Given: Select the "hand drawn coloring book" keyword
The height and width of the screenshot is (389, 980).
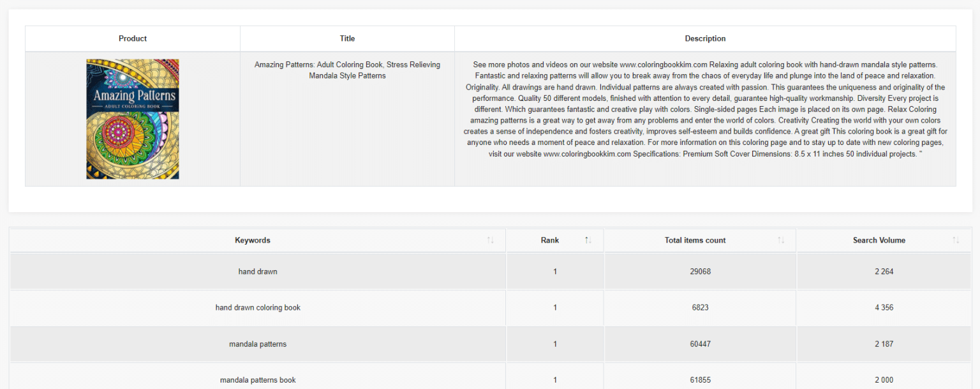Looking at the screenshot, I should pyautogui.click(x=258, y=308).
